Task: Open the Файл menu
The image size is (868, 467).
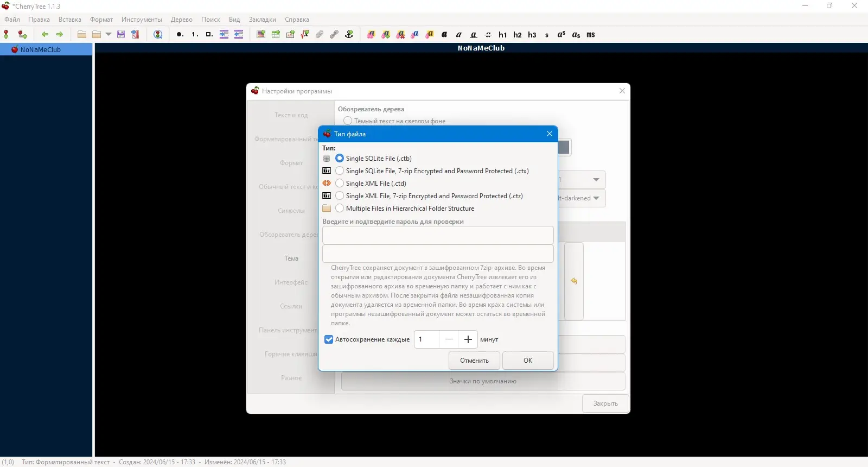Action: [x=12, y=20]
